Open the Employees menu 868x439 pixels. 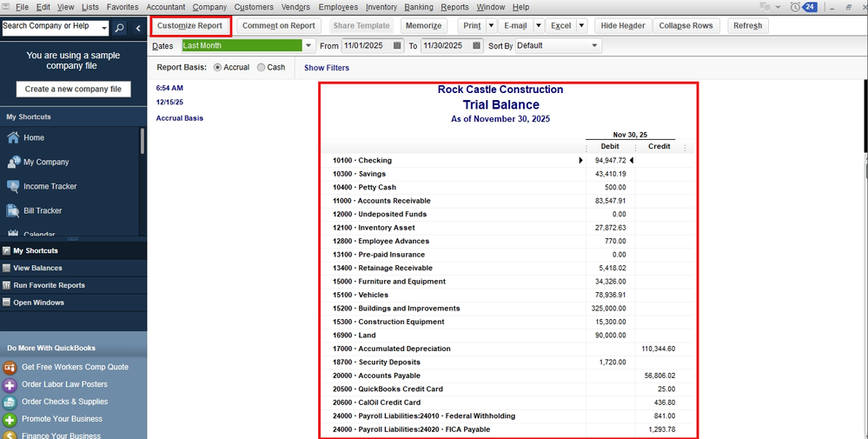[338, 7]
